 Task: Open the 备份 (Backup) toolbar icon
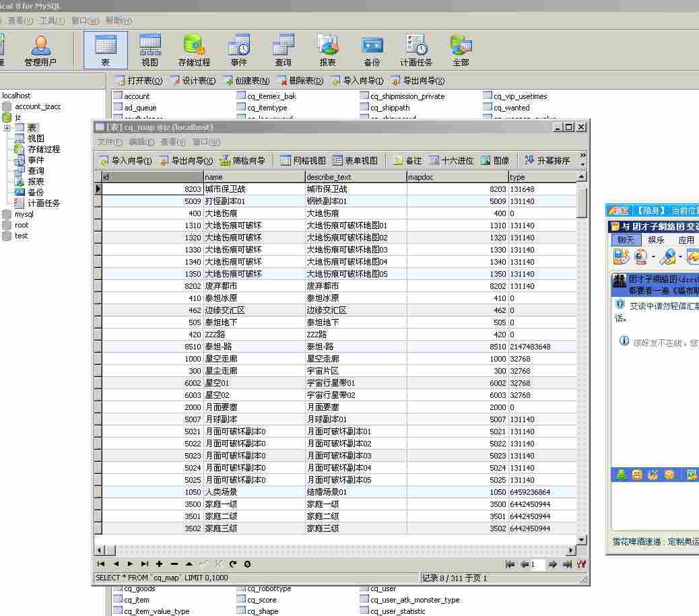coord(372,50)
